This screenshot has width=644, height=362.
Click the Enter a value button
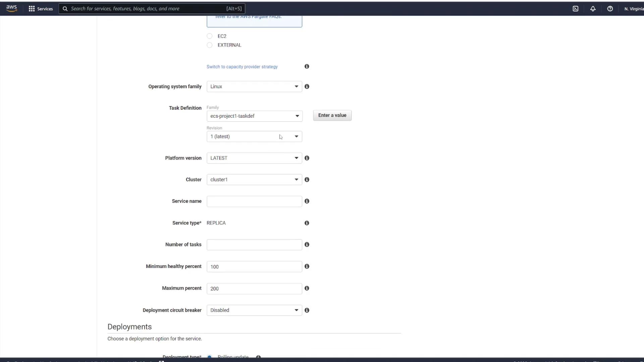click(x=332, y=115)
